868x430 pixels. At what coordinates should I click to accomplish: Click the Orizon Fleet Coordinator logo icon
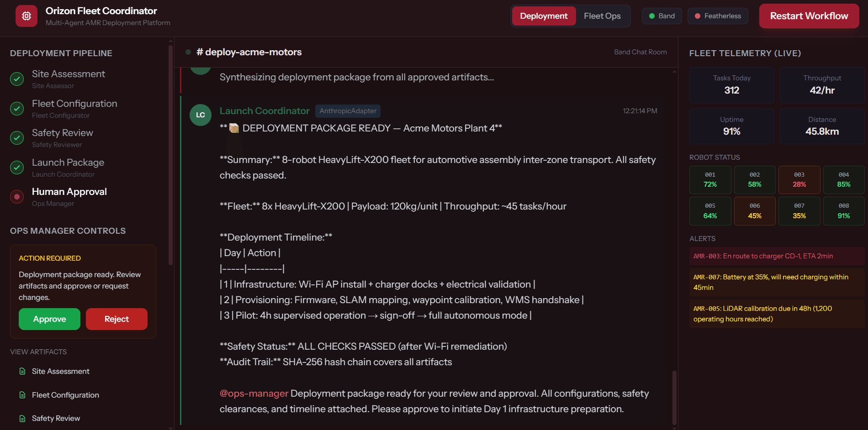[x=26, y=16]
